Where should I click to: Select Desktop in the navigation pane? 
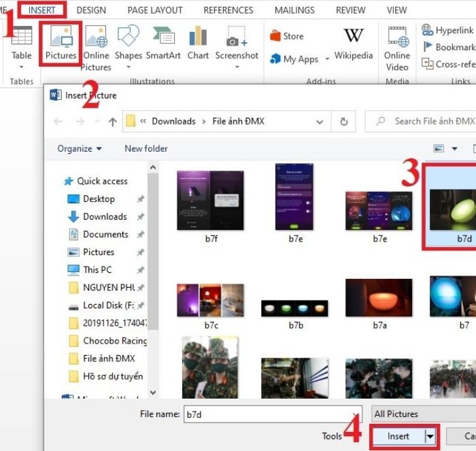click(91, 199)
